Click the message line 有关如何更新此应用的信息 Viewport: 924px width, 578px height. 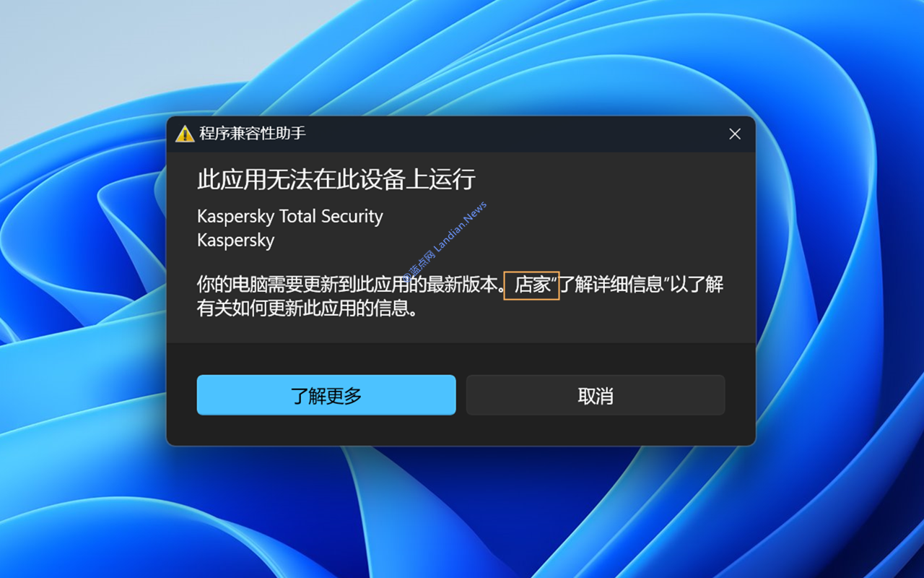308,309
